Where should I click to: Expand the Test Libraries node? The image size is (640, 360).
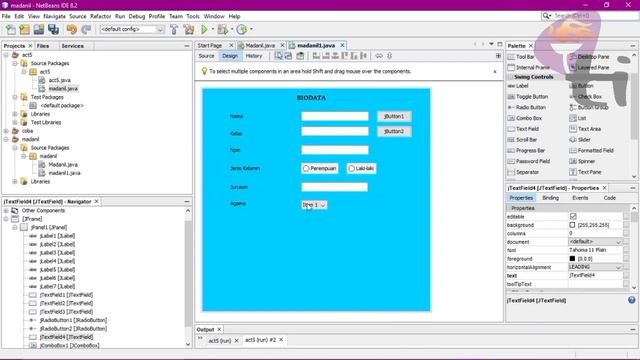coord(15,122)
